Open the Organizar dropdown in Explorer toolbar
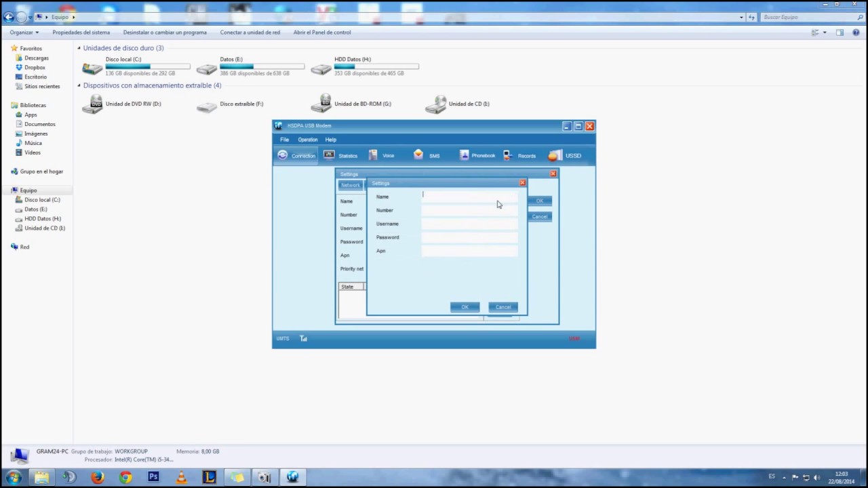The width and height of the screenshot is (868, 488). pyautogui.click(x=24, y=33)
